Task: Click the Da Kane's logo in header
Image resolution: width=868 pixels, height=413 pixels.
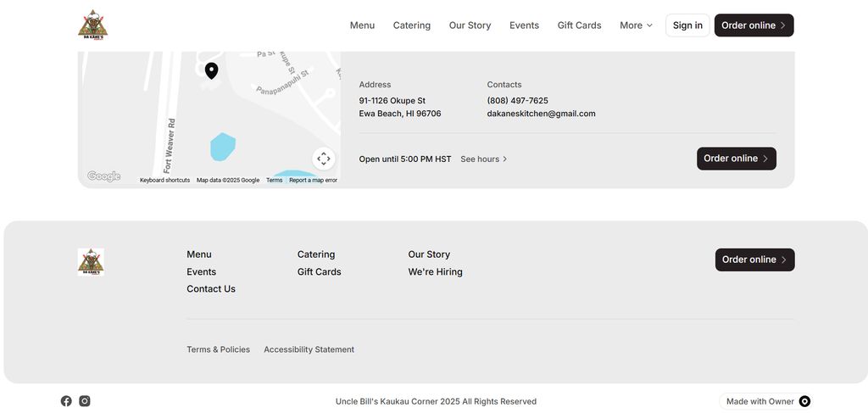Action: [92, 25]
